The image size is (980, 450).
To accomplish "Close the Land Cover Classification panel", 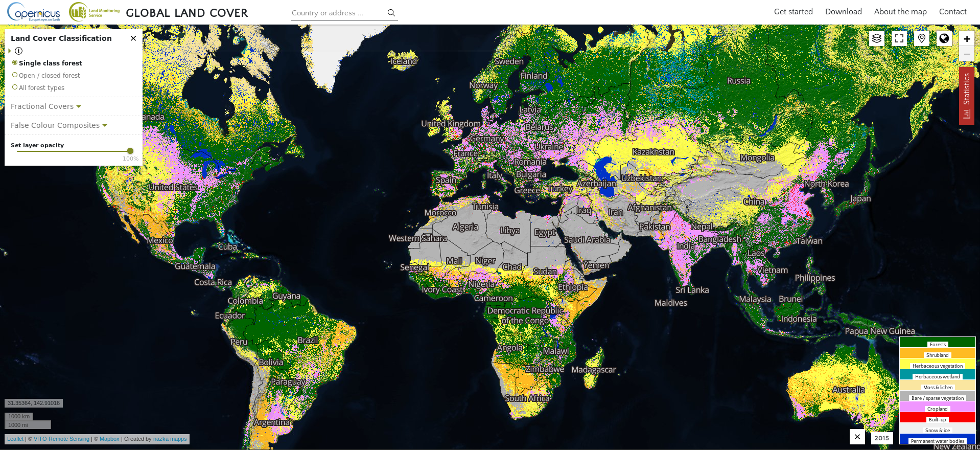I will pyautogui.click(x=133, y=38).
